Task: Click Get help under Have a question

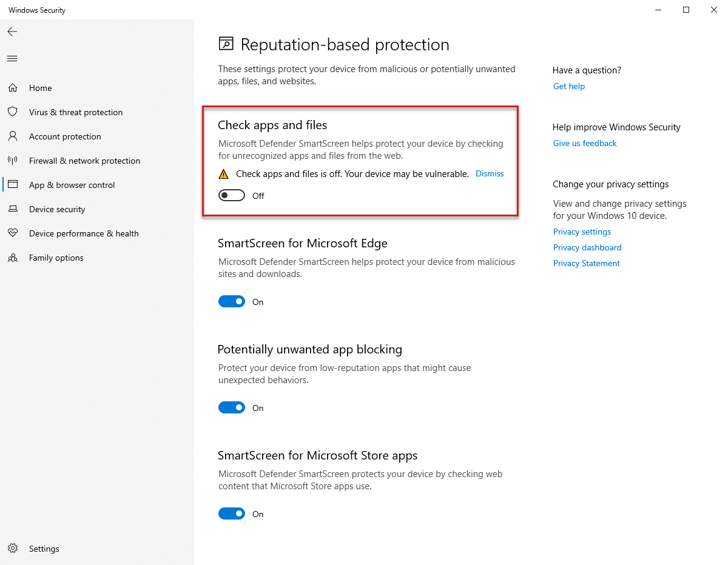Action: click(568, 86)
